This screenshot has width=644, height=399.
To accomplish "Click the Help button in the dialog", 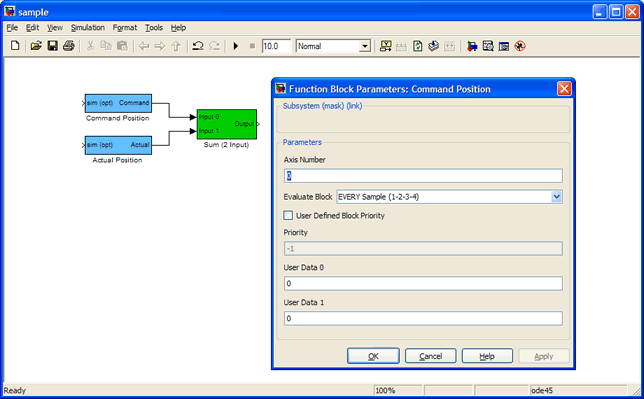I will pos(487,356).
